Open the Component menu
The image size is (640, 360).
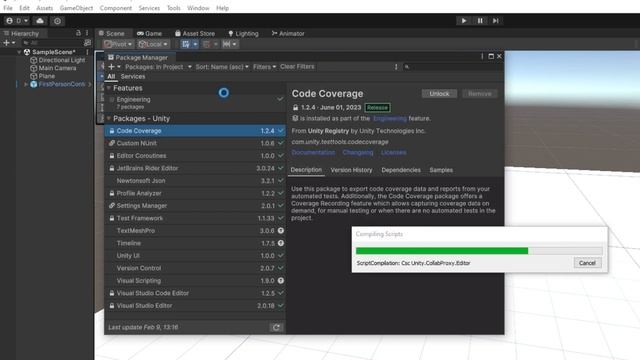[116, 8]
